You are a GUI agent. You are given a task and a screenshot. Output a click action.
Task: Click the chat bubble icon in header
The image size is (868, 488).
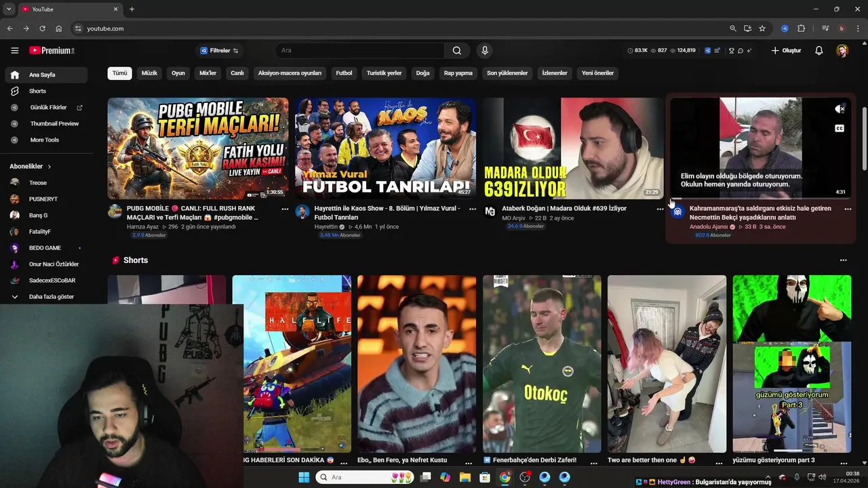pos(741,50)
